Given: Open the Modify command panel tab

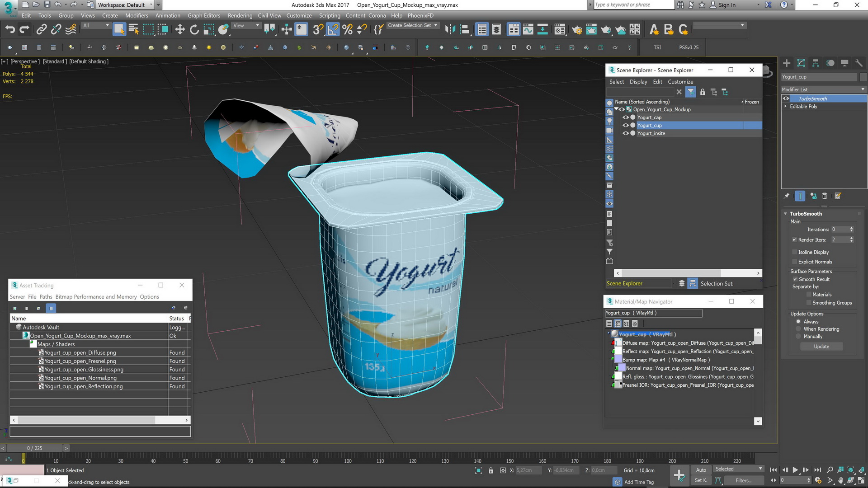Looking at the screenshot, I should tap(801, 63).
